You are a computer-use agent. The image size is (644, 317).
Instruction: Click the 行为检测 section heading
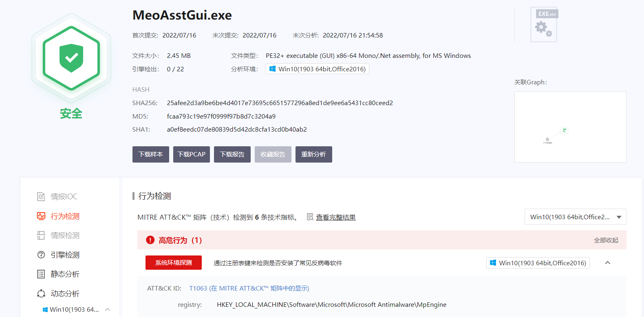tap(154, 196)
